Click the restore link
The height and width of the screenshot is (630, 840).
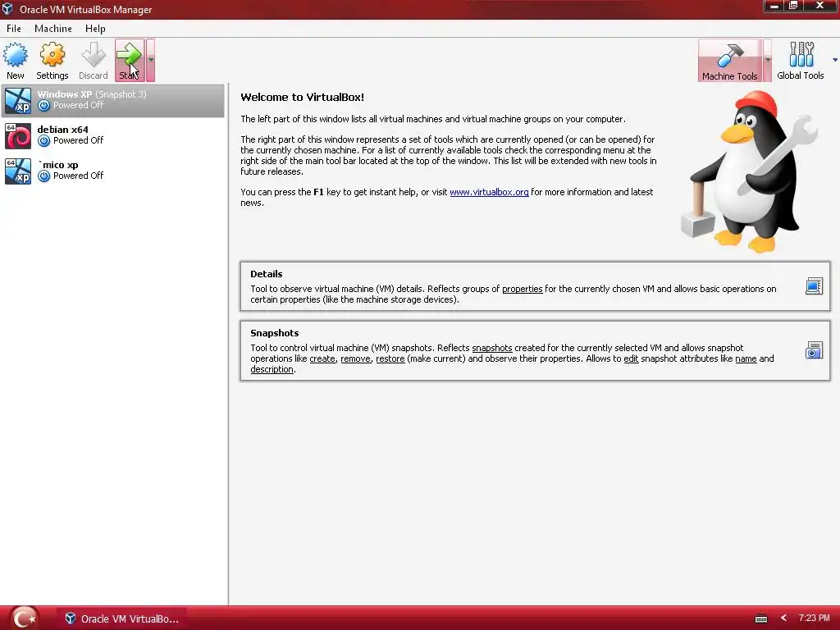(x=390, y=358)
